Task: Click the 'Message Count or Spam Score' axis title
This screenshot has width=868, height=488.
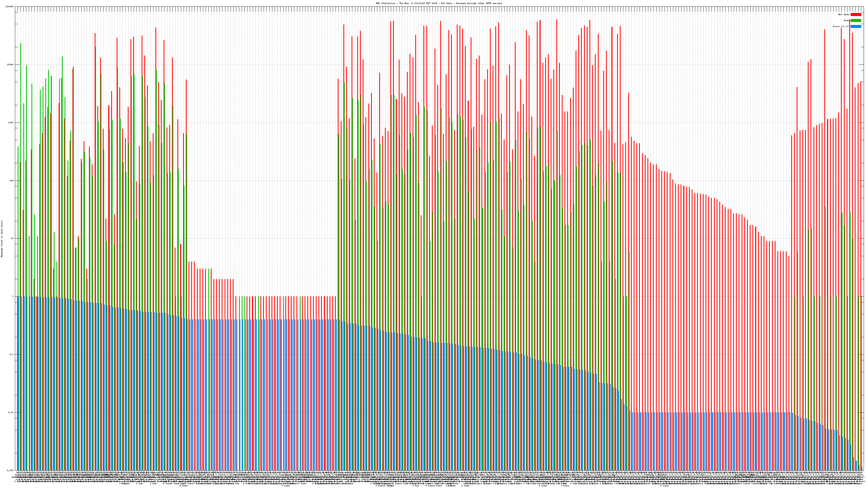Action: [x=2, y=239]
